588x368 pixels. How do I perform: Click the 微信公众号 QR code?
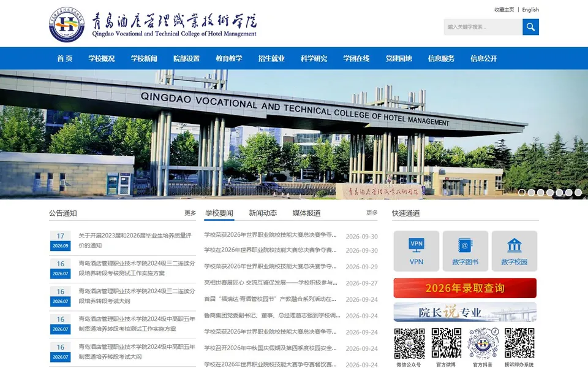tap(409, 343)
